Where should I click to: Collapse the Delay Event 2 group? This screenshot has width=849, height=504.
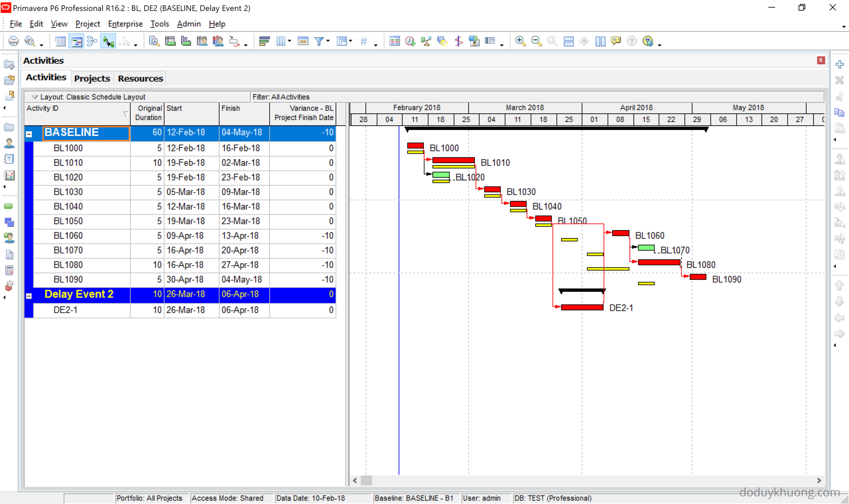click(x=29, y=296)
